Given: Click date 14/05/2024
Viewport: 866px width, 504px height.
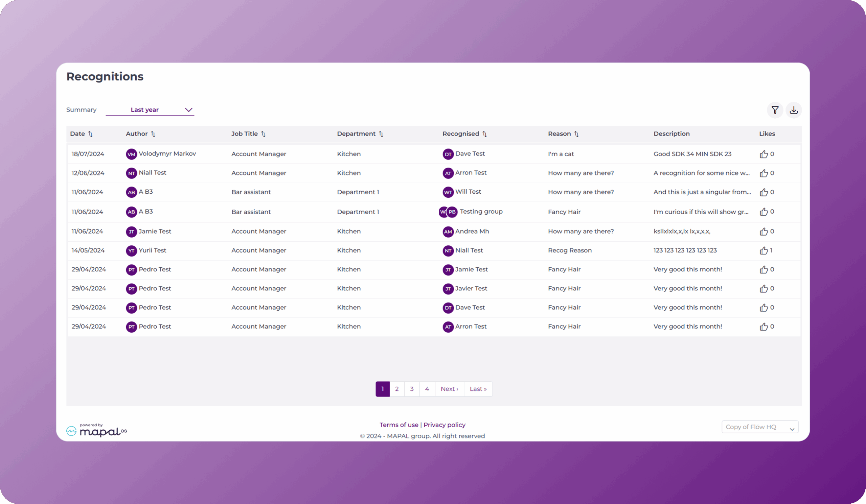Looking at the screenshot, I should [88, 250].
